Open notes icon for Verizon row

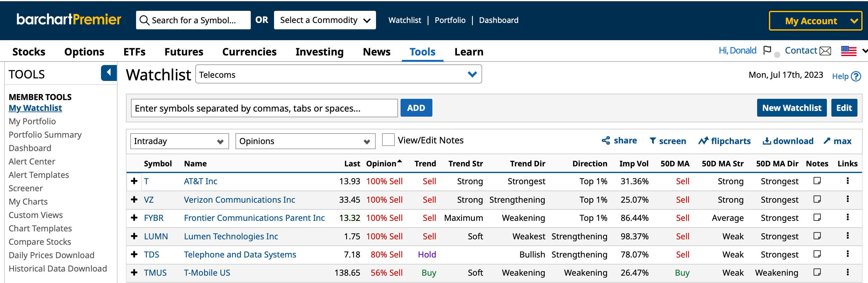click(817, 200)
